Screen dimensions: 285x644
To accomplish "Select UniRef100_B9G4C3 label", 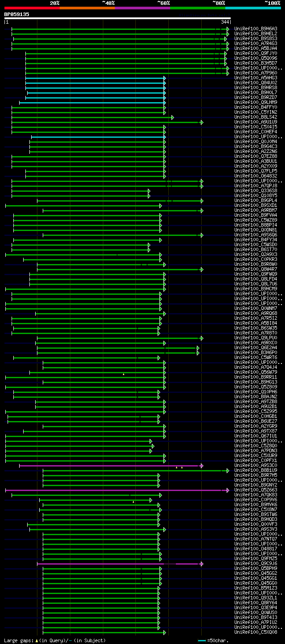I will 256,147.
